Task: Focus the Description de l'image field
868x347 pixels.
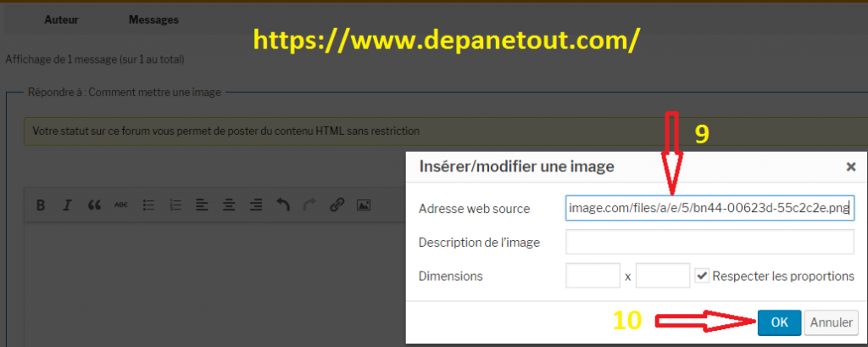Action: tap(709, 242)
